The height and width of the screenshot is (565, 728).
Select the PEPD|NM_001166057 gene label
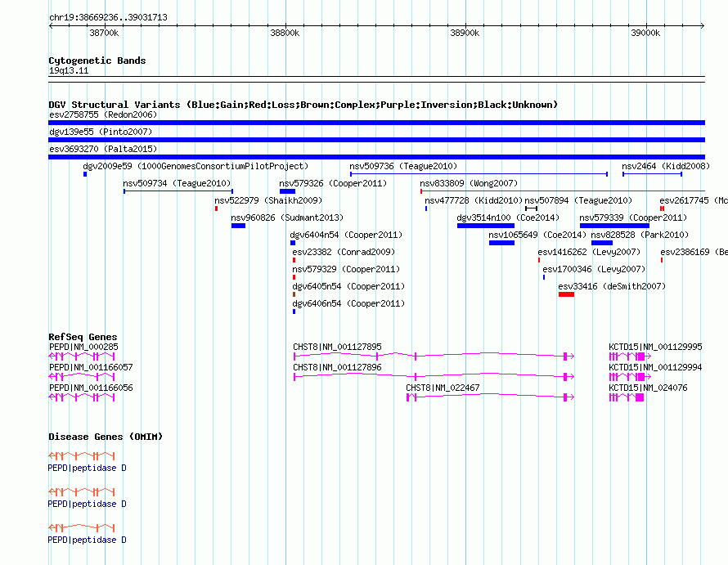pyautogui.click(x=91, y=367)
